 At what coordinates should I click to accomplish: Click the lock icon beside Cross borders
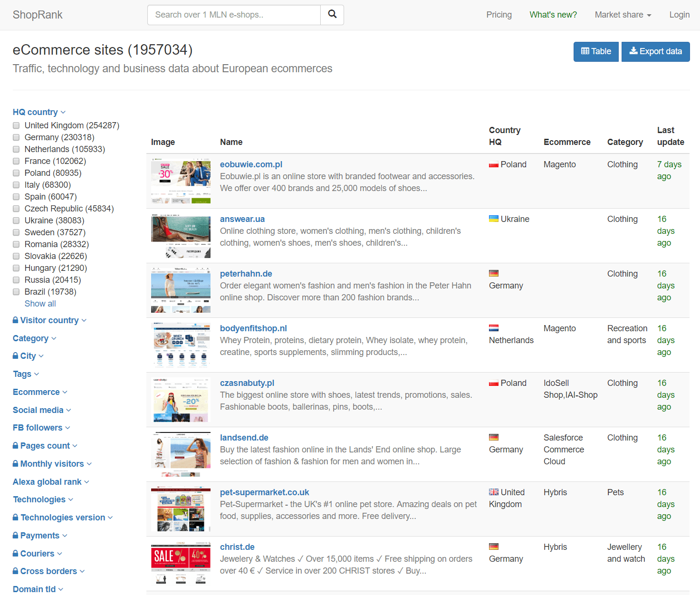(16, 571)
